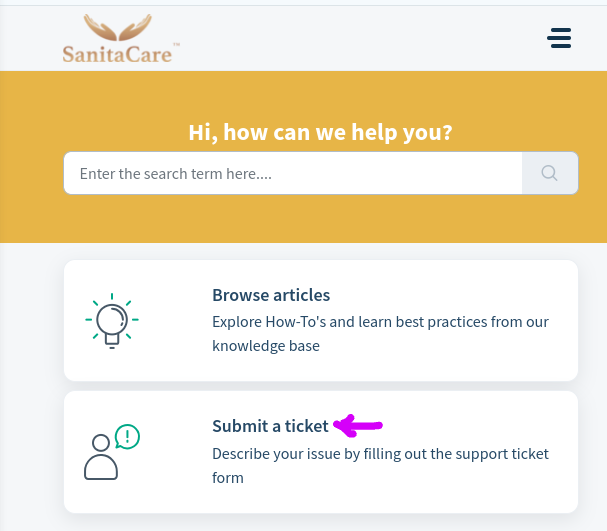
Task: Click the magenta arrow beside Submit a ticket
Action: (358, 426)
